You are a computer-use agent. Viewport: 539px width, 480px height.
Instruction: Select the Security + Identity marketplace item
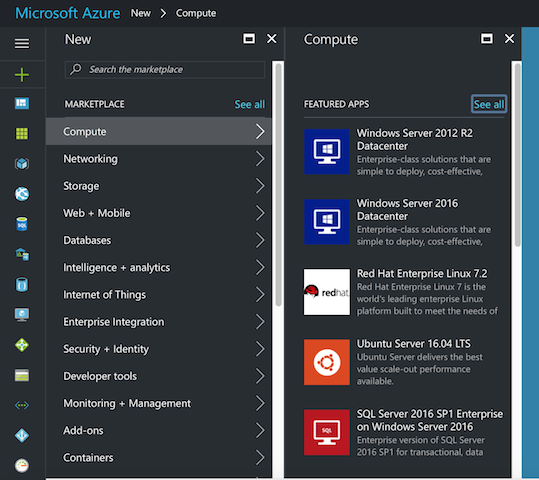click(159, 349)
